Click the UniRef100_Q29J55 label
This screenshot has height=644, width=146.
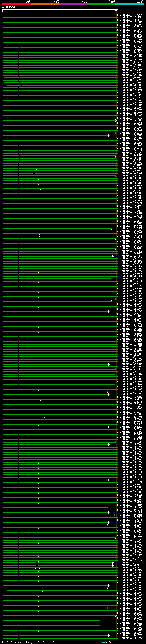pos(131,337)
